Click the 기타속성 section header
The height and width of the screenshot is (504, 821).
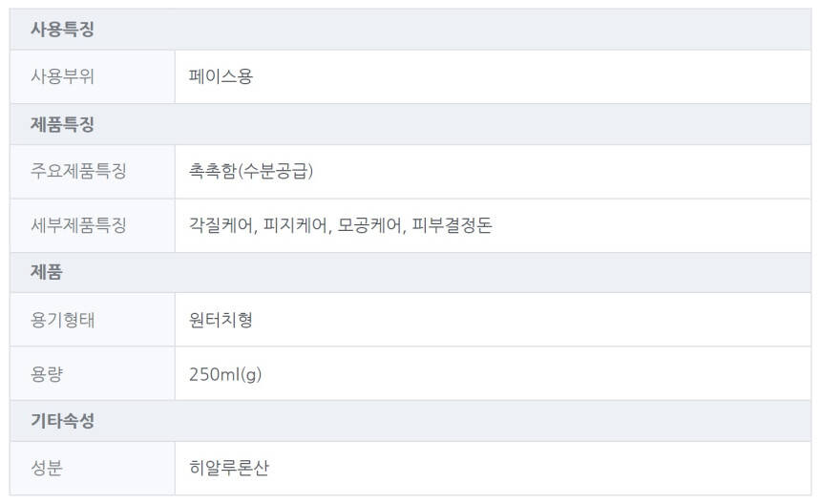pos(62,421)
